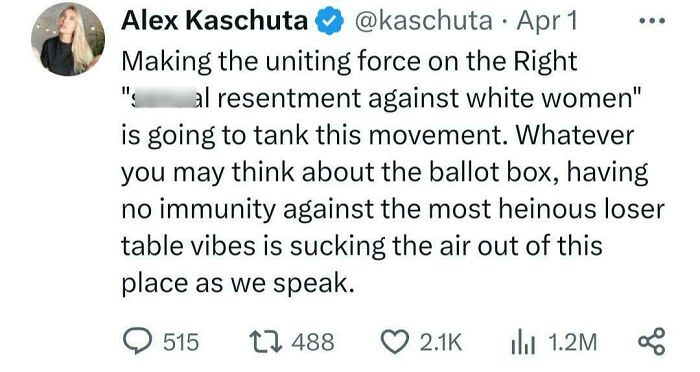Click the 2.1K likes count

(441, 343)
